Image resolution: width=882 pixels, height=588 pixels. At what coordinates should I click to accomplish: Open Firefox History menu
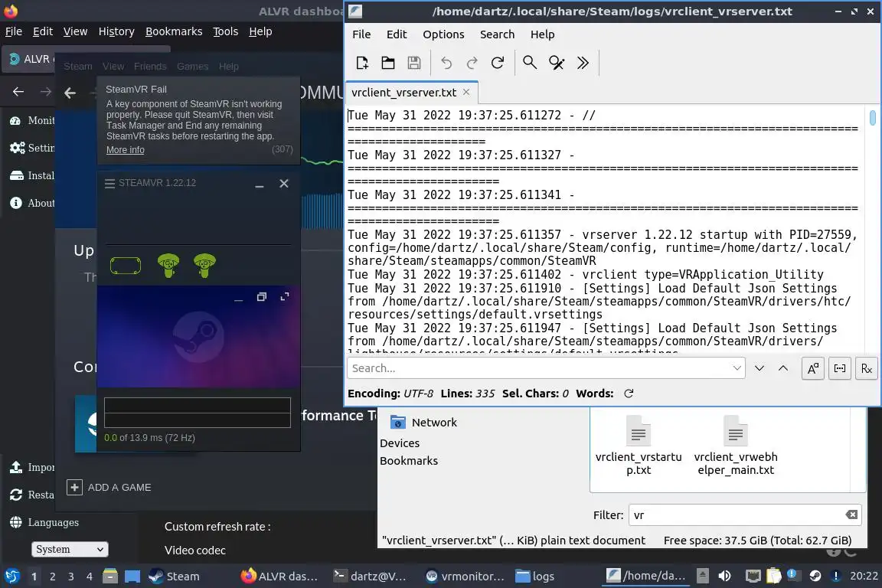pos(116,31)
